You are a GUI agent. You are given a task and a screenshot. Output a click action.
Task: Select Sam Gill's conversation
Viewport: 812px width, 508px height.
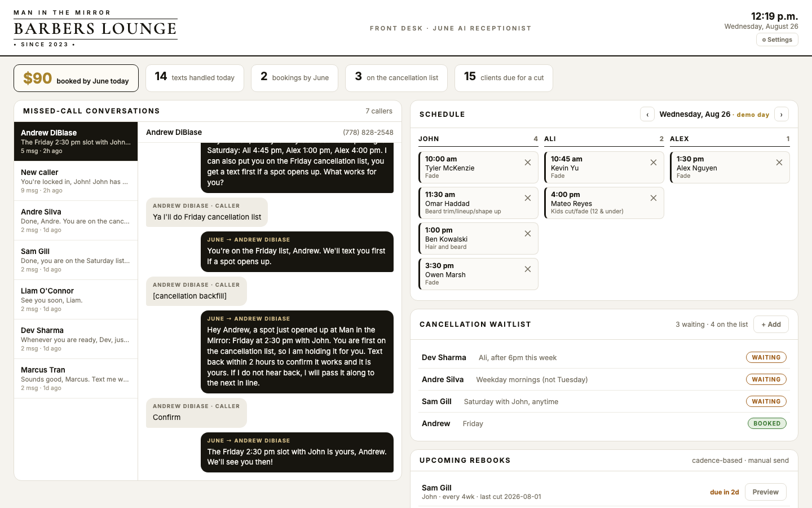pyautogui.click(x=76, y=260)
